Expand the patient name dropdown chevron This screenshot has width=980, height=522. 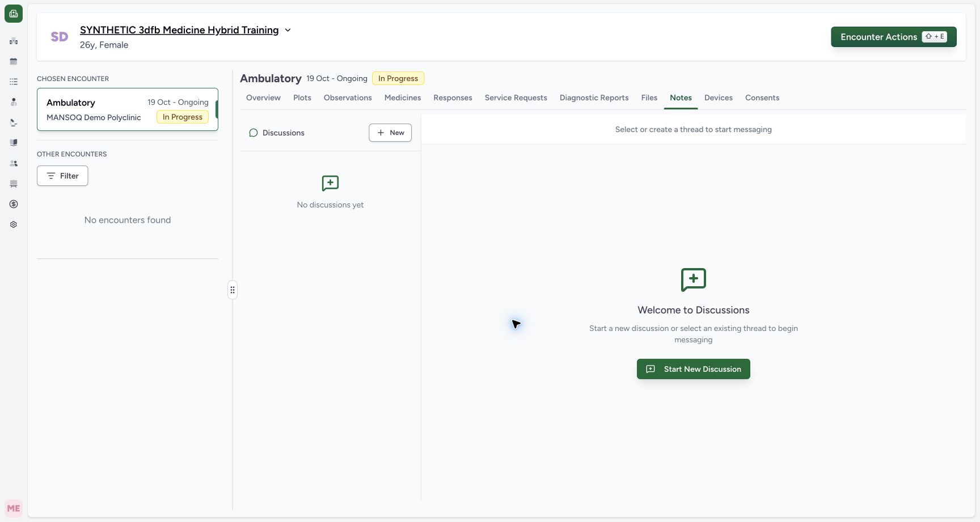tap(288, 30)
